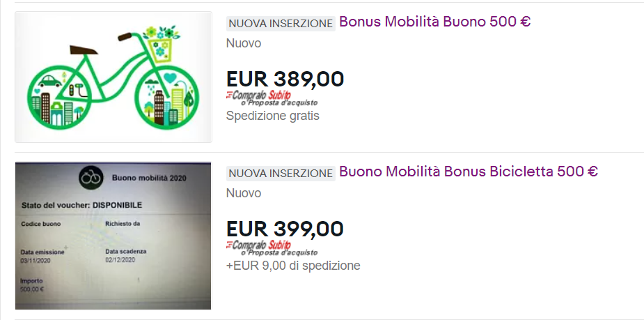Click the round bicycle logo in voucher photo
The width and height of the screenshot is (644, 320).
(x=89, y=178)
